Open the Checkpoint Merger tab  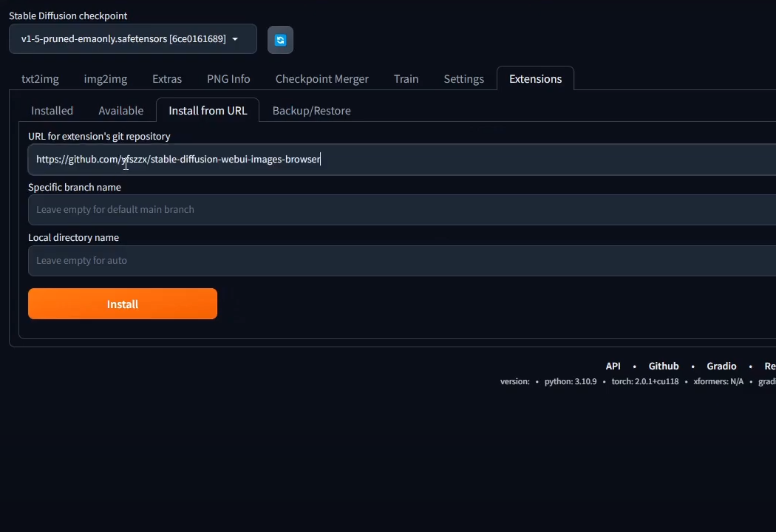[x=321, y=79]
